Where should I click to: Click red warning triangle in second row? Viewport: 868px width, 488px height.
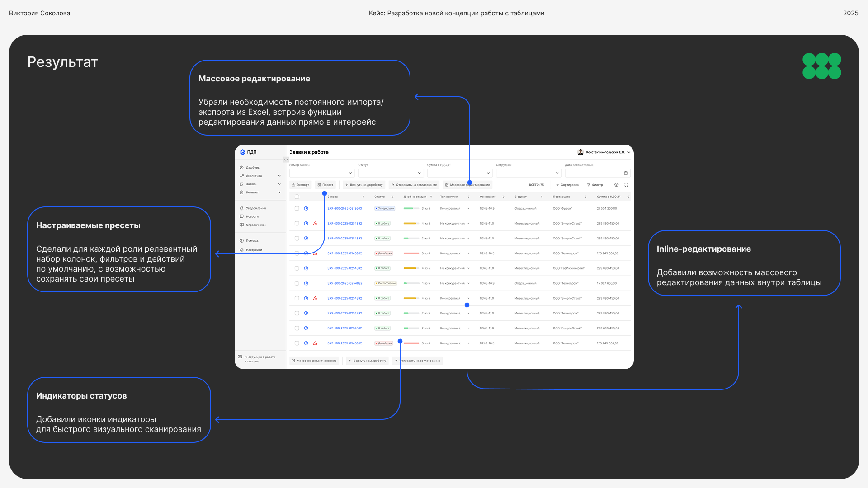[x=315, y=224]
